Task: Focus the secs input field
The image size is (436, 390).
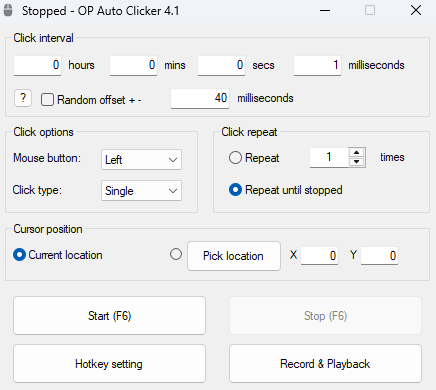Action: click(221, 65)
